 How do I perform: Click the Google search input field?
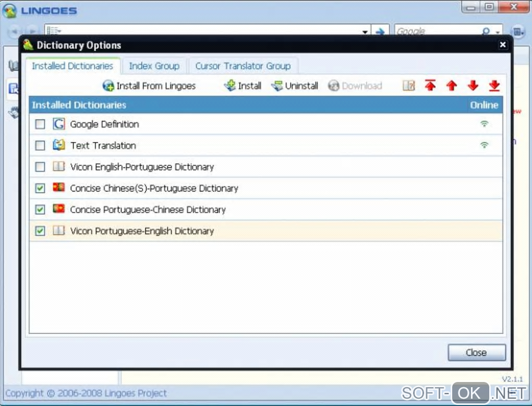point(438,31)
